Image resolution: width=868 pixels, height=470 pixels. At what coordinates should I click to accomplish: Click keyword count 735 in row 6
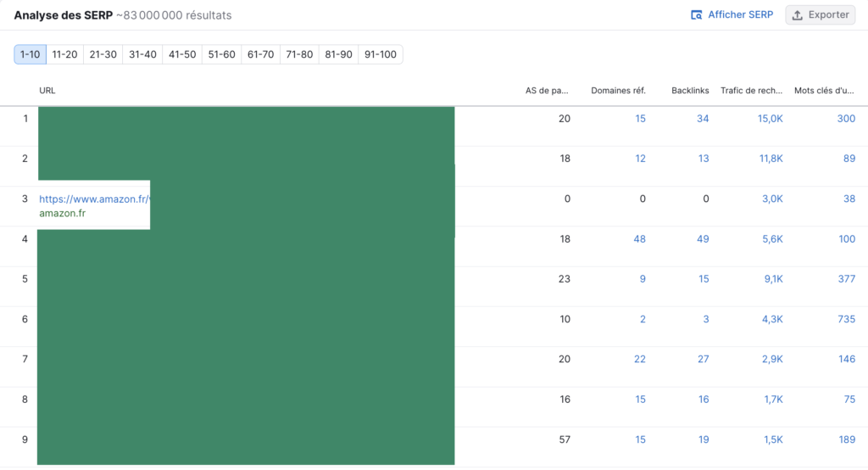(x=845, y=319)
